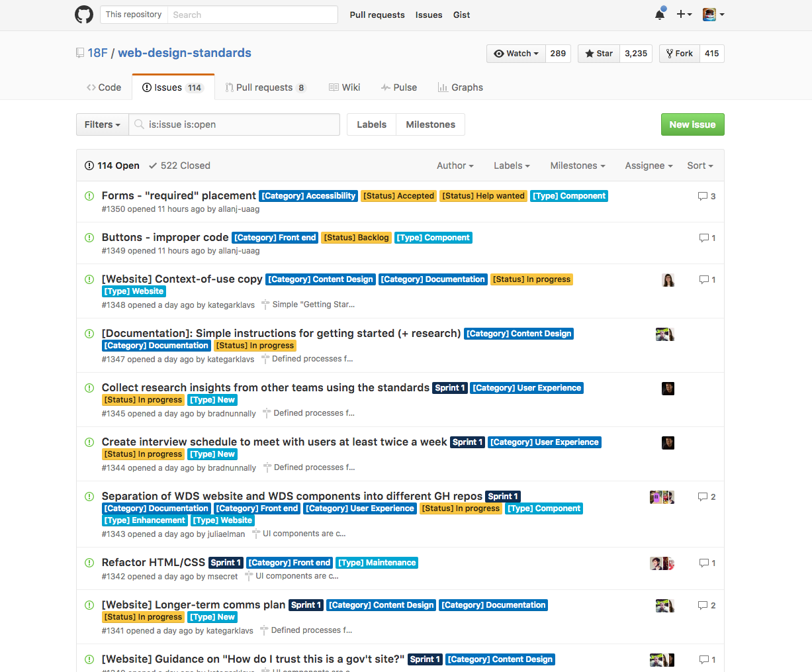Screen dimensions: 812x672
Task: Open issue Forms - "required" placement
Action: 179,195
